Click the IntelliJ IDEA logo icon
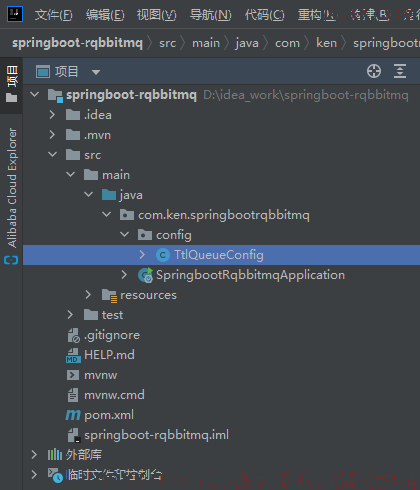 pos(15,14)
